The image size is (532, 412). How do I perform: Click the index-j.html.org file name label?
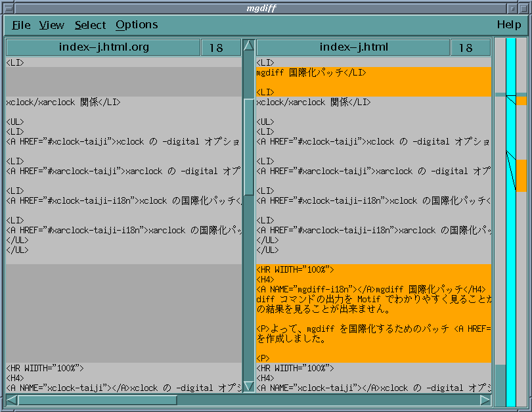[x=104, y=47]
